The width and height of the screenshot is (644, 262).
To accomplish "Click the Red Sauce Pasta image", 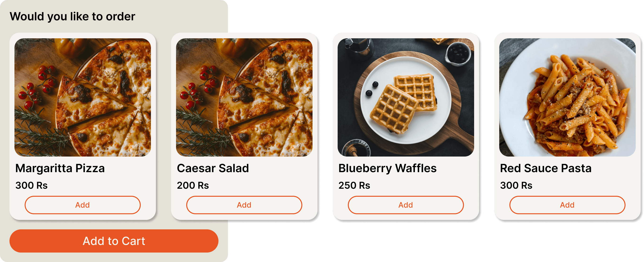I will point(567,97).
